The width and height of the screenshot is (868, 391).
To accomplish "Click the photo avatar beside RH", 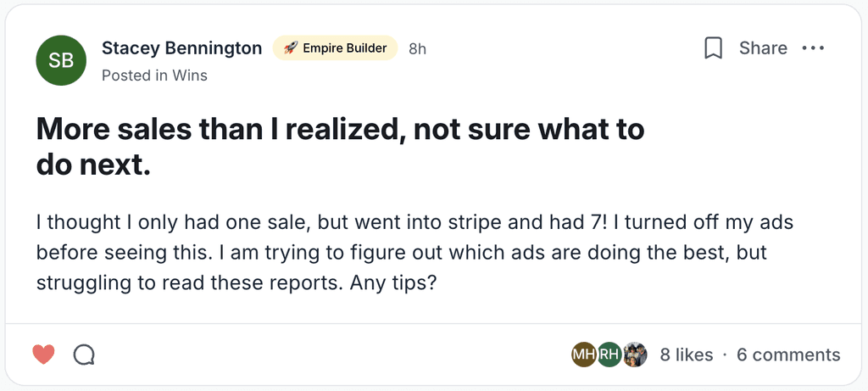I will pyautogui.click(x=635, y=355).
